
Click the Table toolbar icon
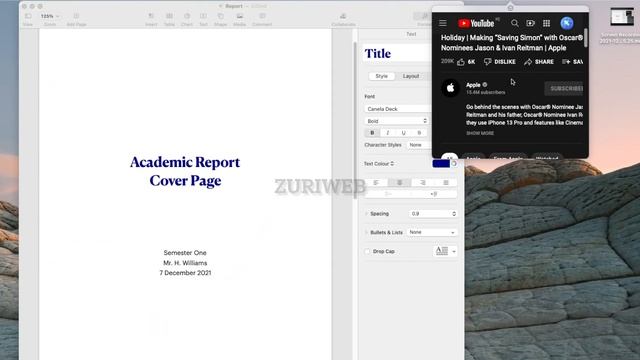tap(169, 19)
